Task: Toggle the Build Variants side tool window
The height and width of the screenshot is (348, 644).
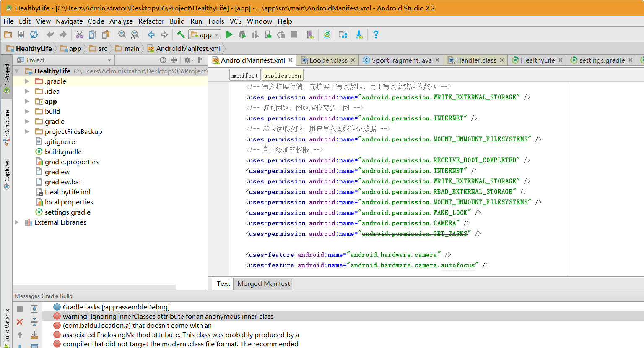Action: [7, 328]
